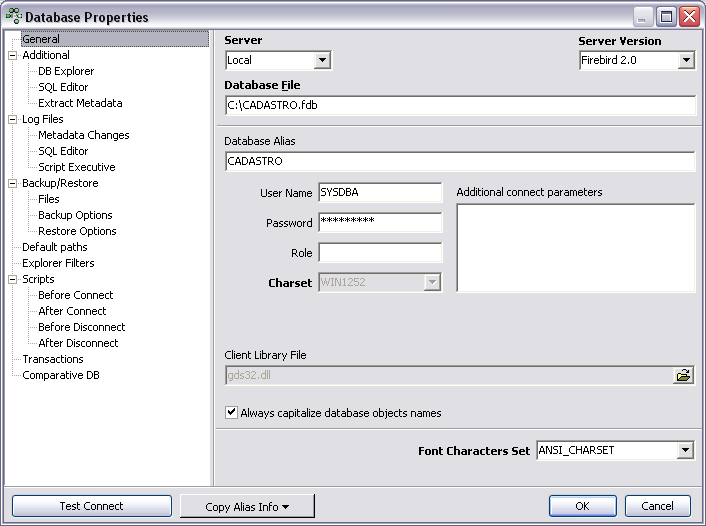Collapse the Log Files tree node
Image resolution: width=706 pixels, height=526 pixels.
coord(13,119)
